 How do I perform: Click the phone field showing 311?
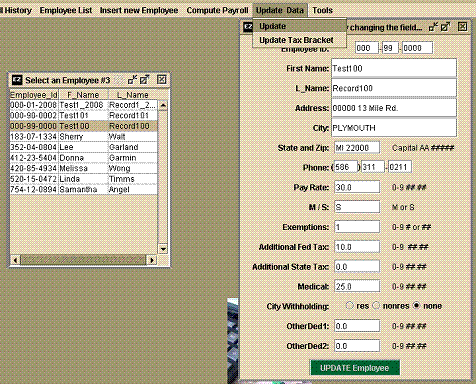click(373, 167)
